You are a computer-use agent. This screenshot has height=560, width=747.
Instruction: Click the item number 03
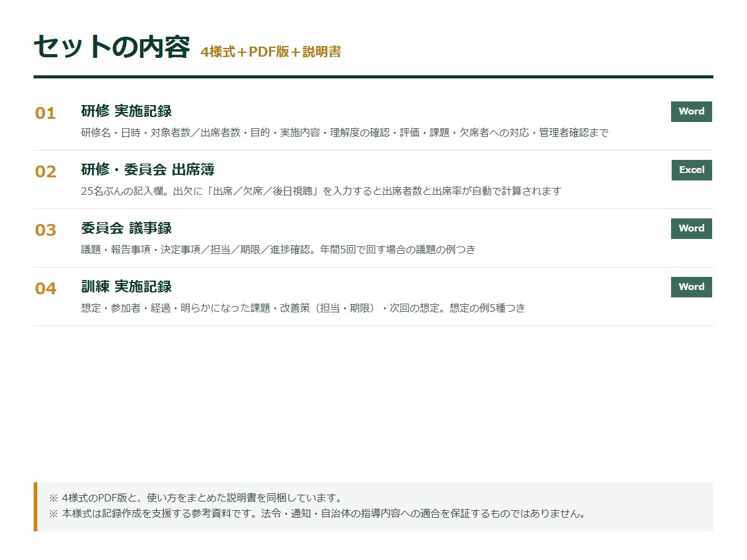coord(45,230)
